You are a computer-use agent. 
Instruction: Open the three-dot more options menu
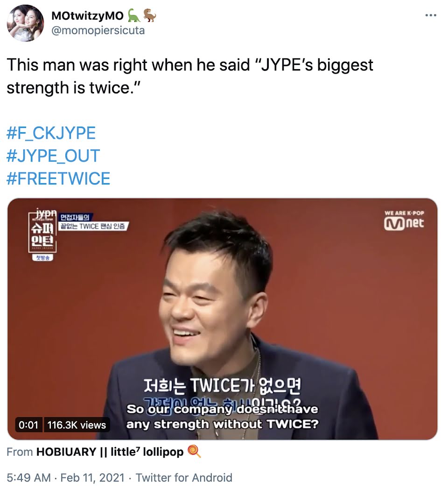pos(431,15)
